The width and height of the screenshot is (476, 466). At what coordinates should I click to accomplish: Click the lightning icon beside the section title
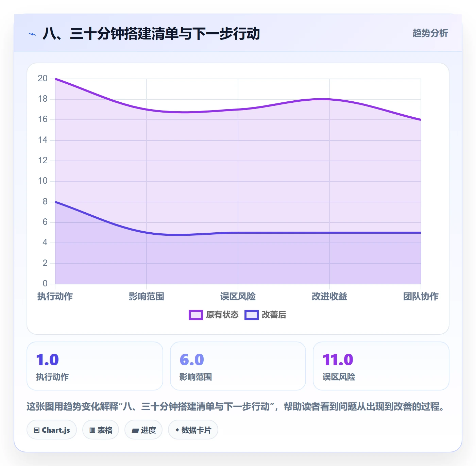point(32,34)
